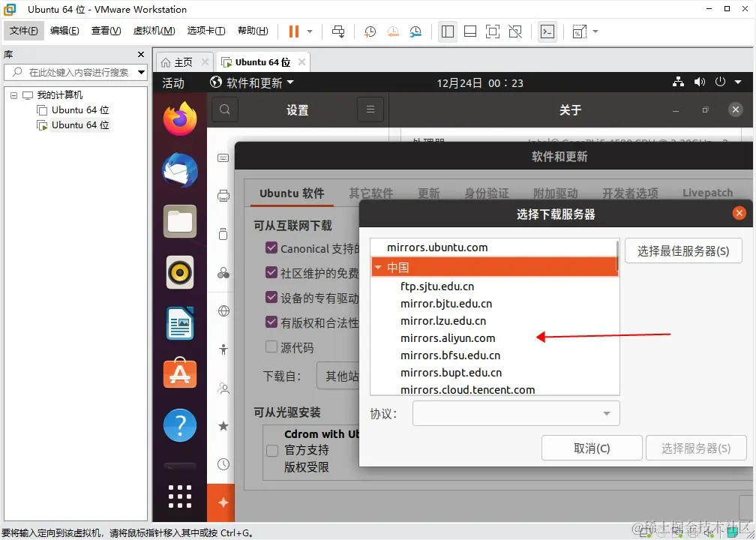Open LibreOffice Writer from the dock
Screen dimensions: 756x540
point(180,323)
